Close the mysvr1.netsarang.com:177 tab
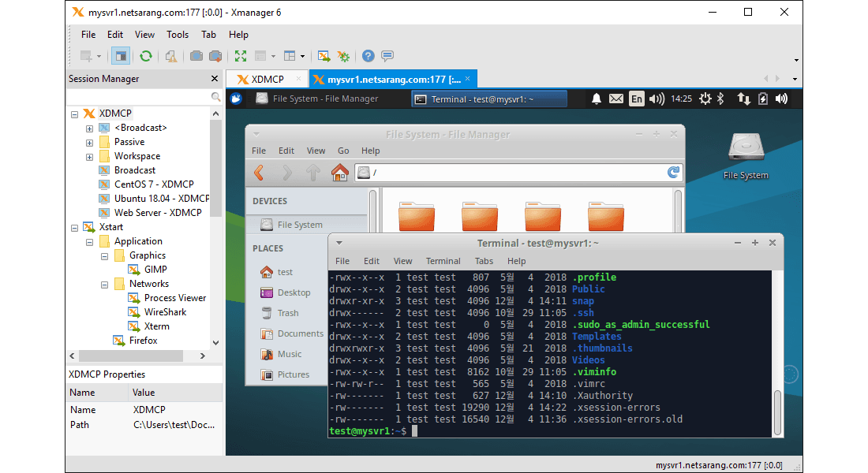The width and height of the screenshot is (868, 473). pyautogui.click(x=468, y=79)
